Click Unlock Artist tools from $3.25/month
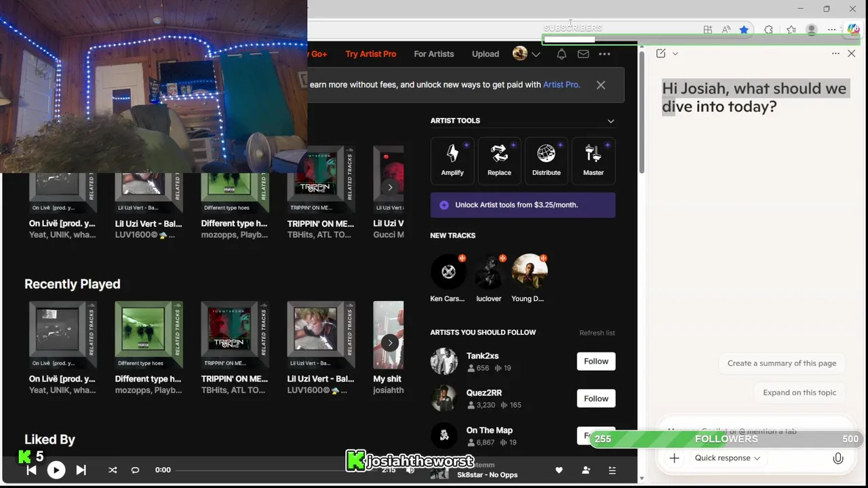This screenshot has height=488, width=868. [523, 205]
